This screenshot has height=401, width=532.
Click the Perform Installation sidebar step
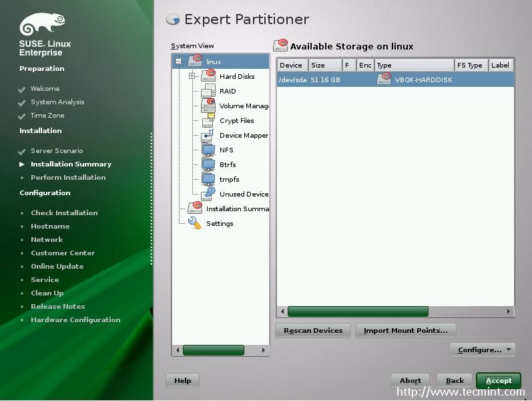click(x=68, y=177)
